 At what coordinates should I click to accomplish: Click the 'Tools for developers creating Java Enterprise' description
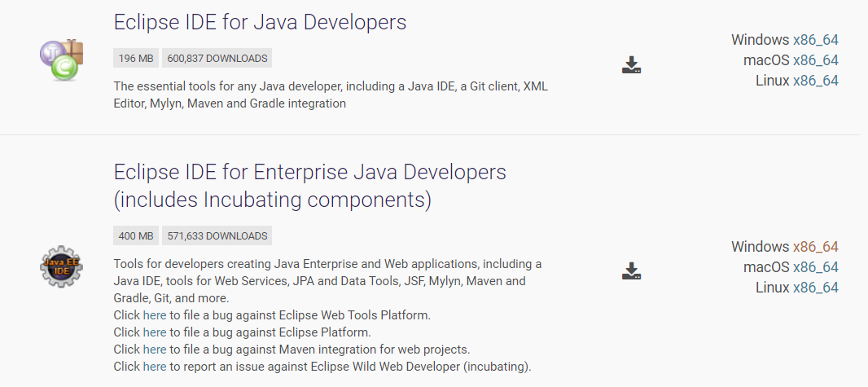coord(327,281)
